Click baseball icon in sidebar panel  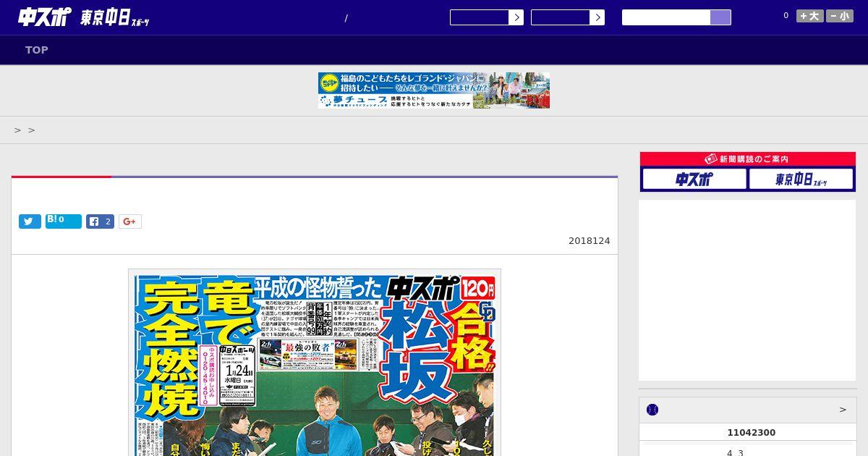coord(652,410)
